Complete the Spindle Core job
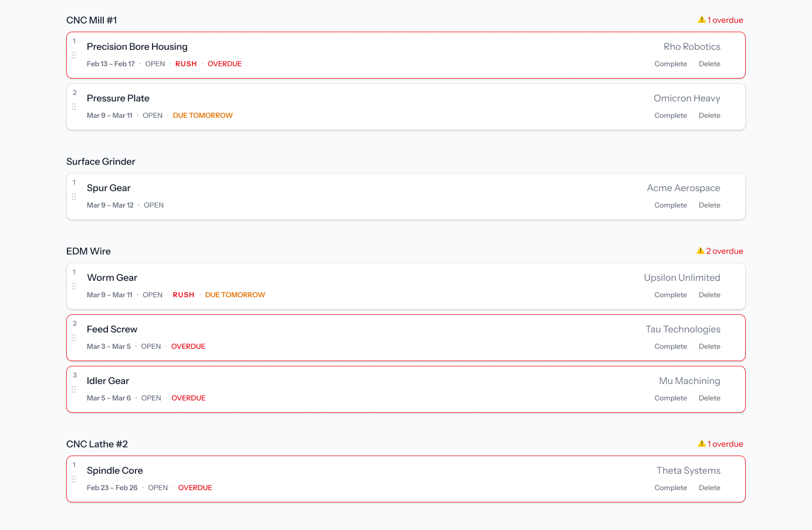 671,487
